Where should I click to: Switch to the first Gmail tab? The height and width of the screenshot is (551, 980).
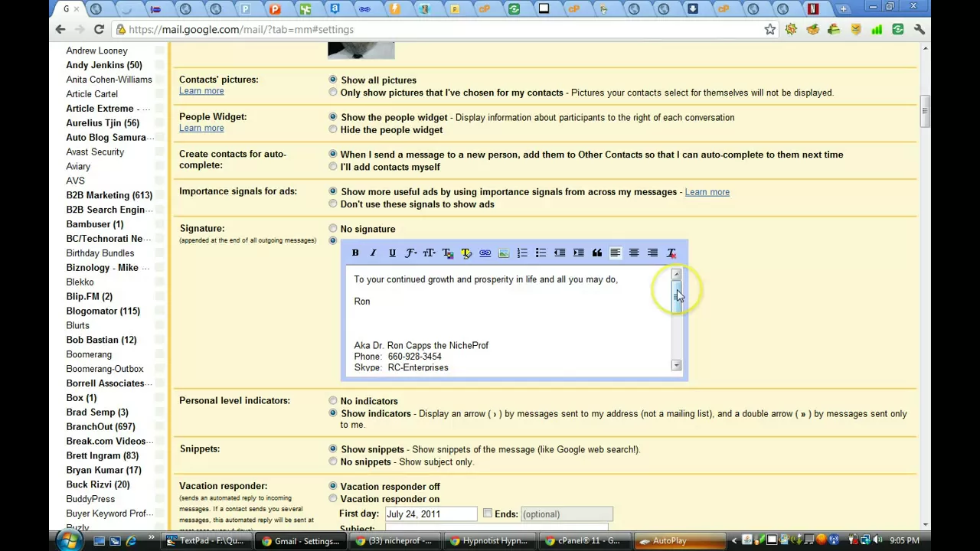click(69, 9)
